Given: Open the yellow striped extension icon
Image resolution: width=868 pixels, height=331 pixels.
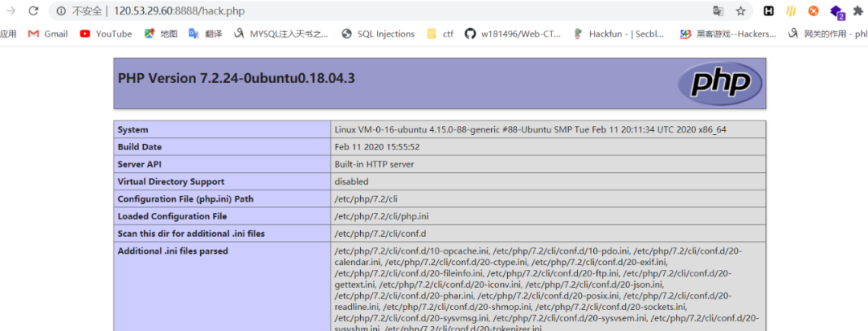Looking at the screenshot, I should [792, 10].
